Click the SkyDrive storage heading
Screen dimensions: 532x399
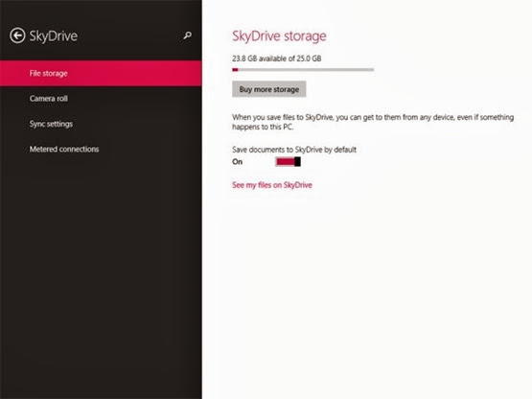(279, 36)
